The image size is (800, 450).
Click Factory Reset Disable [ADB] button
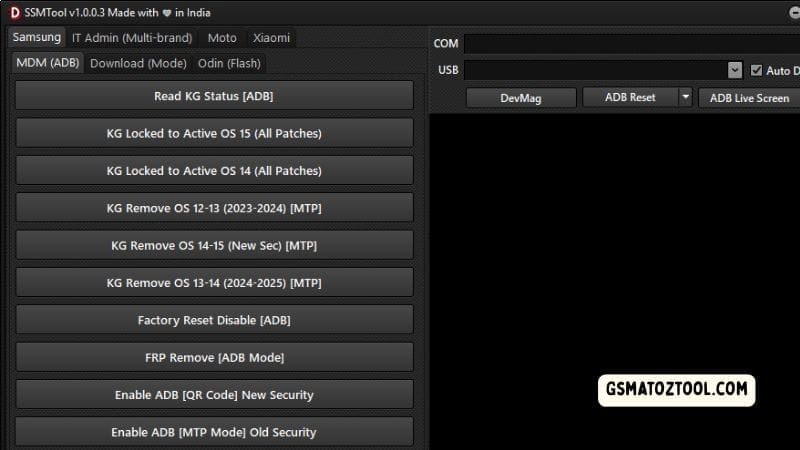pos(214,320)
